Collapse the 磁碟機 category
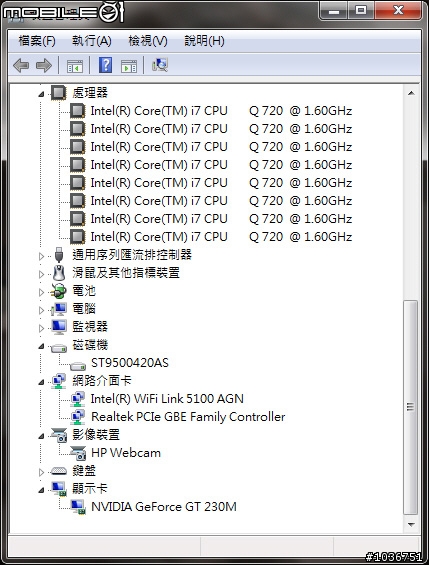The height and width of the screenshot is (565, 429). (x=41, y=347)
